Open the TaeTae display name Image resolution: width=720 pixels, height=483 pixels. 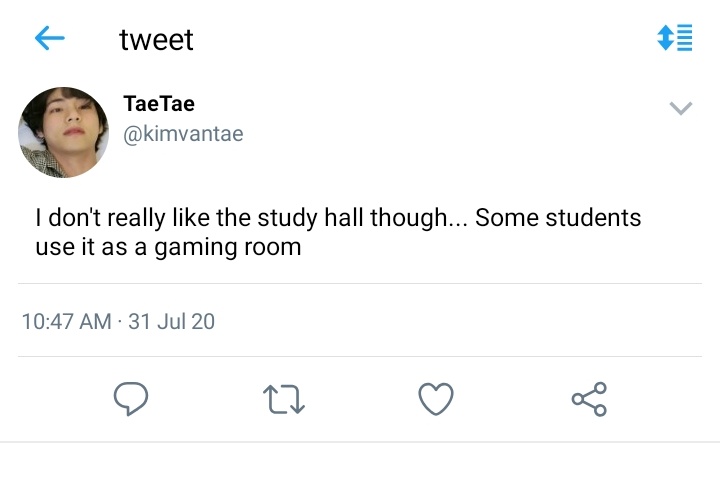(159, 103)
